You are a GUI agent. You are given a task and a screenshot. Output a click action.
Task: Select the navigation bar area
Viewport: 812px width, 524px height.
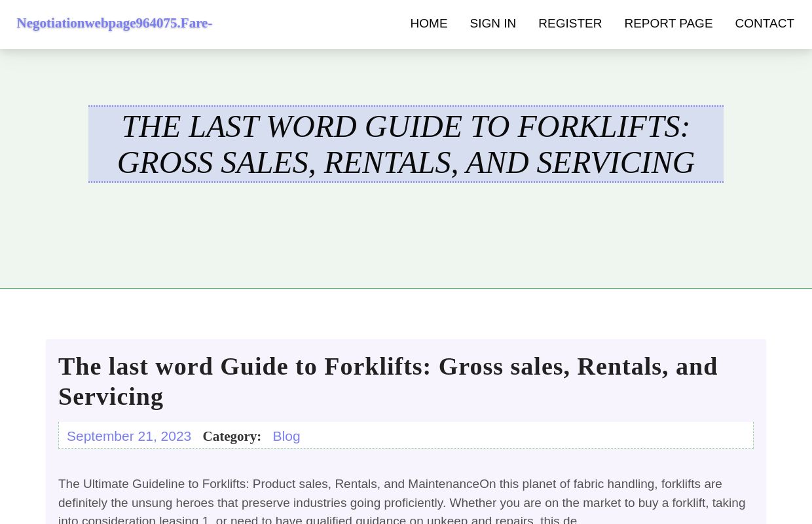coord(406,24)
